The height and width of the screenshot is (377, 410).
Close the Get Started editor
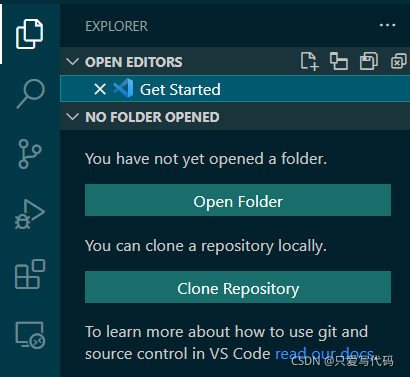(100, 89)
